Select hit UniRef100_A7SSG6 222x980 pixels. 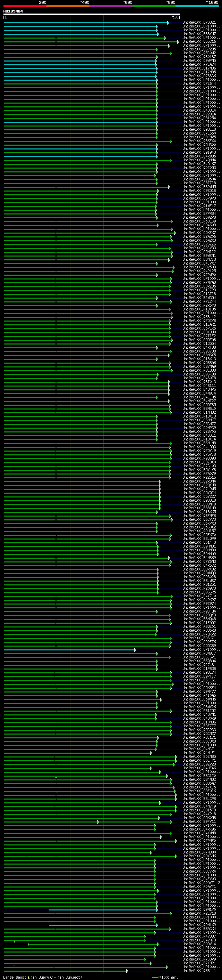[x=199, y=76]
